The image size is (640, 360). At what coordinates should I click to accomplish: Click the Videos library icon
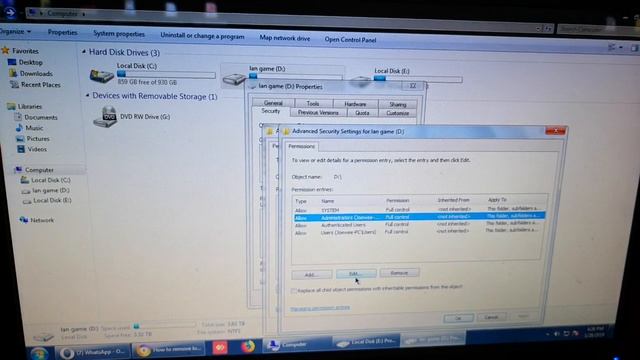point(21,149)
